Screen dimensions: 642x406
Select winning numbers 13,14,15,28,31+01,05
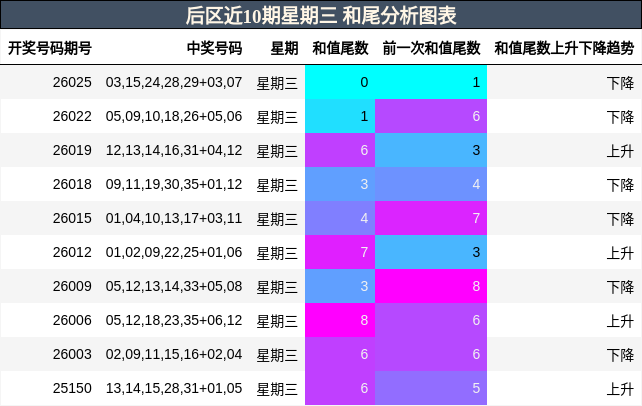pos(174,388)
